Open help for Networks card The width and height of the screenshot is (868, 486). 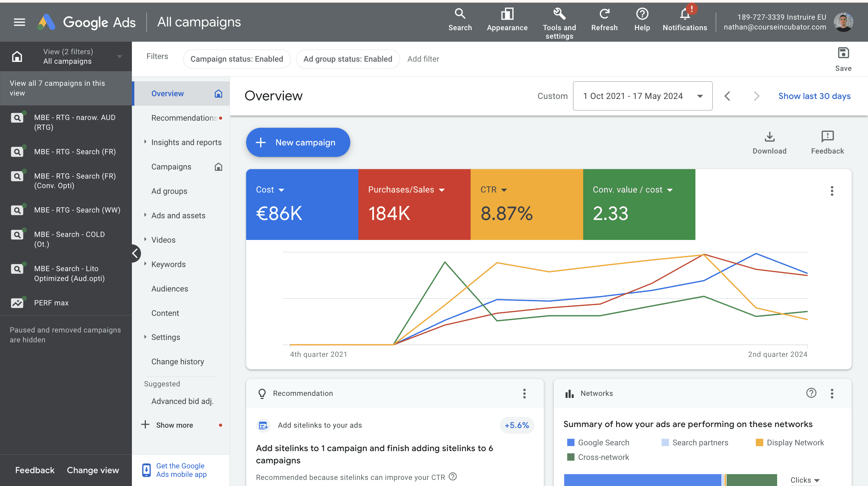point(811,393)
